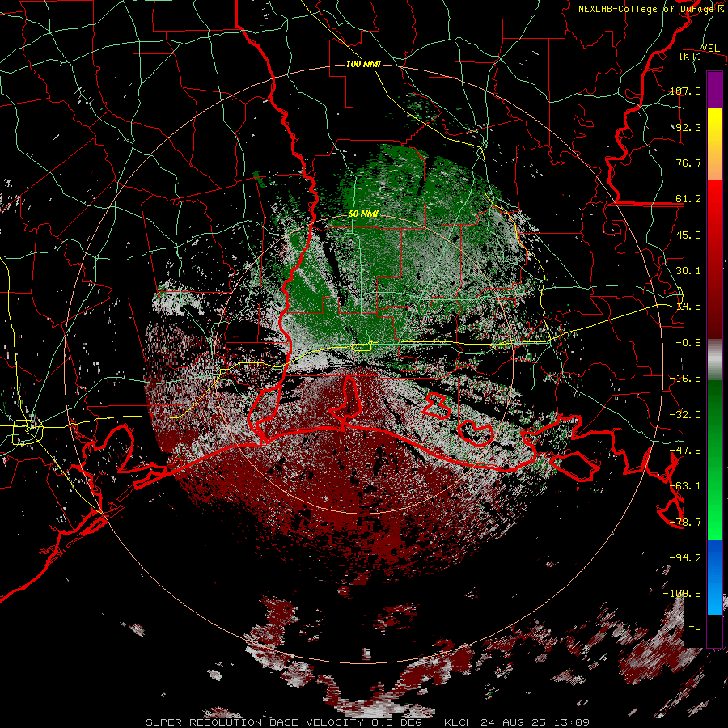Select the 92.3 value on velocity scale

[688, 127]
